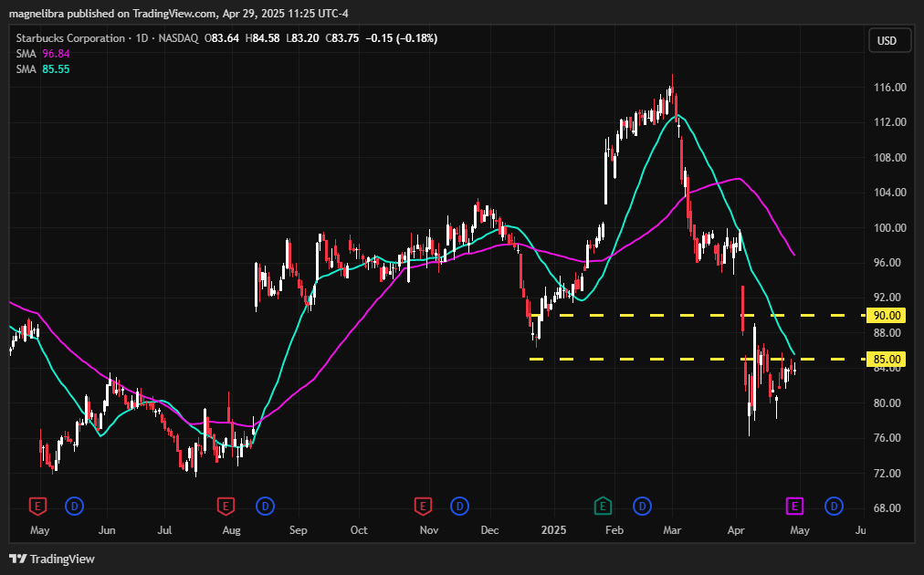Click the purple earnings marker near May 2025

[x=795, y=506]
